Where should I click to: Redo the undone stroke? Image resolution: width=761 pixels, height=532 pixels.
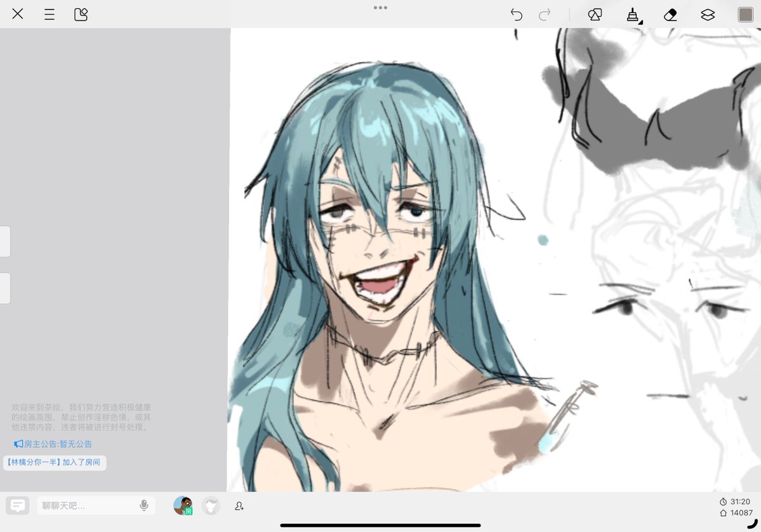tap(545, 15)
